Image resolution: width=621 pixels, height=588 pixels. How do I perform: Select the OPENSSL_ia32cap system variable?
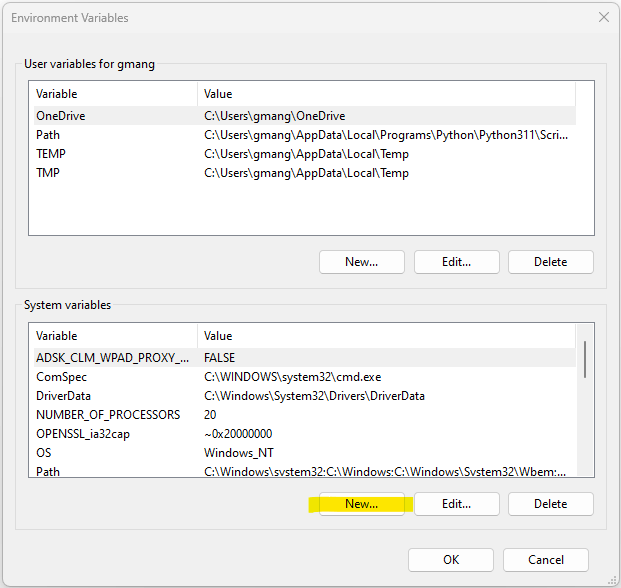305,434
